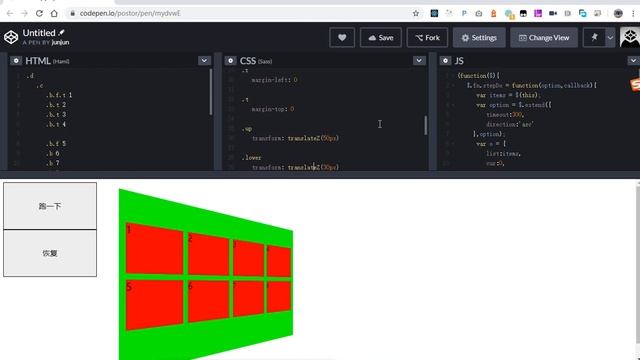Expand the HTML panel dropdown arrow
Viewport: 640px width, 360px height.
click(204, 60)
